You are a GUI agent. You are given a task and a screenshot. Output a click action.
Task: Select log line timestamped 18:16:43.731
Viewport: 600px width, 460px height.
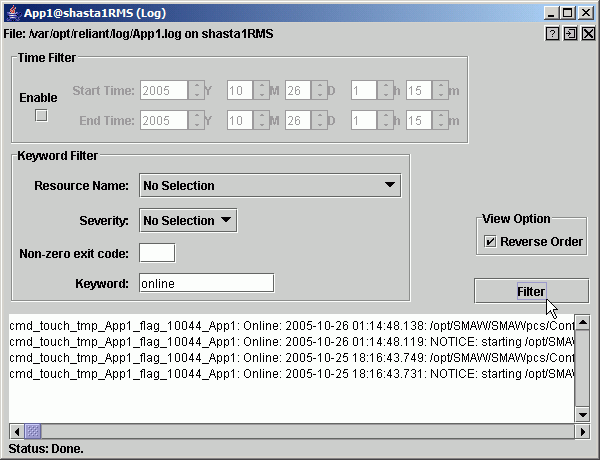(292, 374)
